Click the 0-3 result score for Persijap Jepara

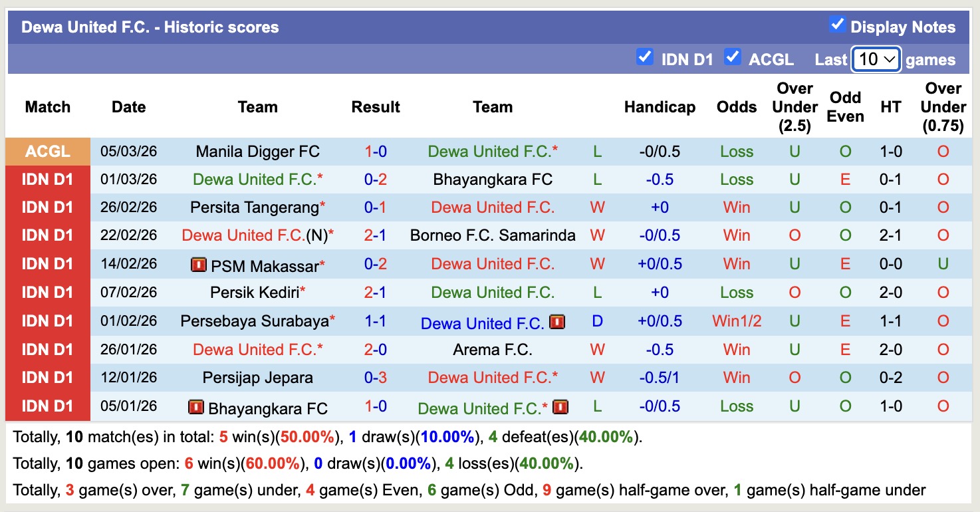(x=376, y=378)
